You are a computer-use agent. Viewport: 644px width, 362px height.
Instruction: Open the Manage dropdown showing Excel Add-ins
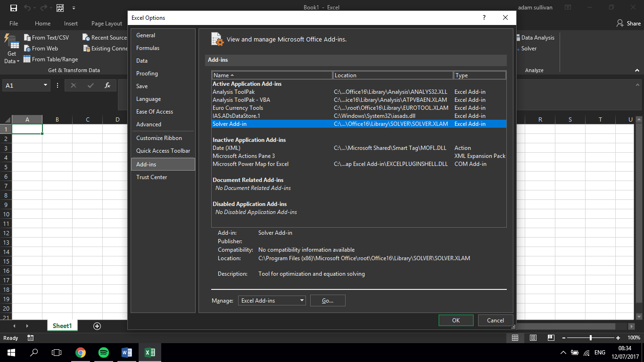[272, 300]
